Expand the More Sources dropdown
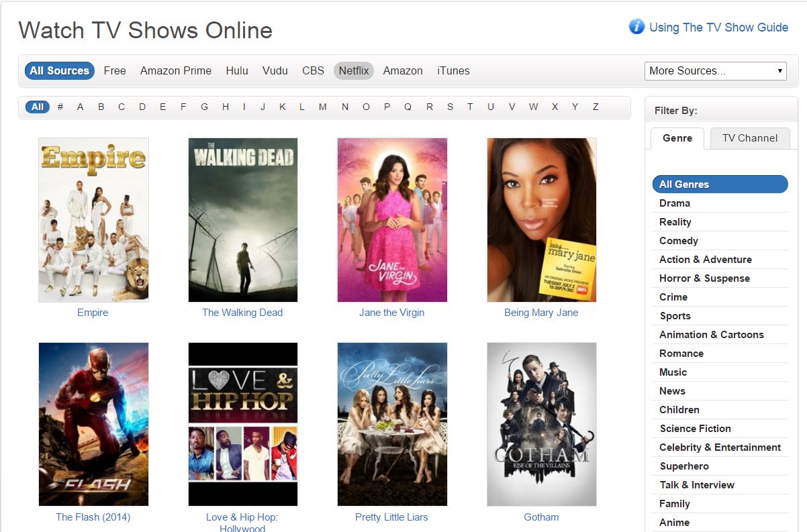The height and width of the screenshot is (532, 807). [715, 70]
